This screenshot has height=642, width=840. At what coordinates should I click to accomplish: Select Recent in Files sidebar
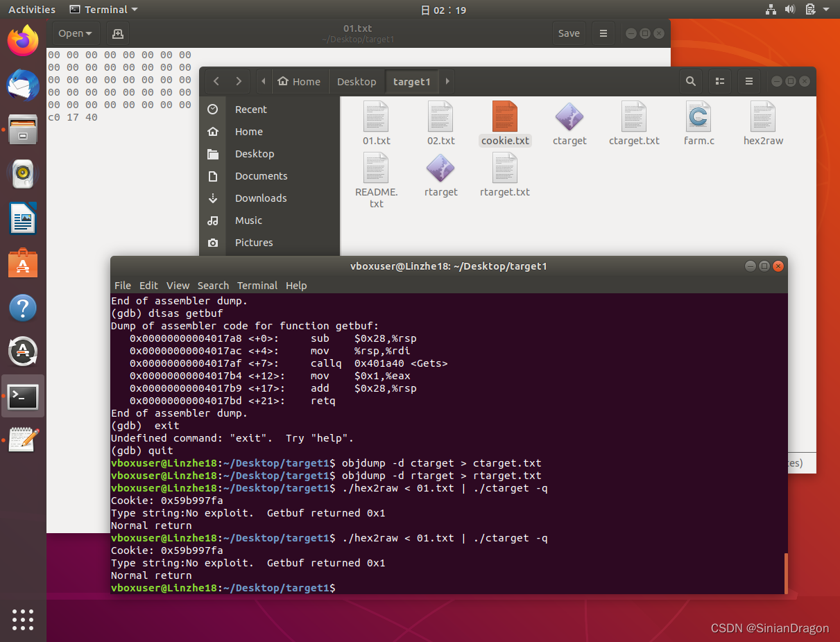(x=270, y=110)
